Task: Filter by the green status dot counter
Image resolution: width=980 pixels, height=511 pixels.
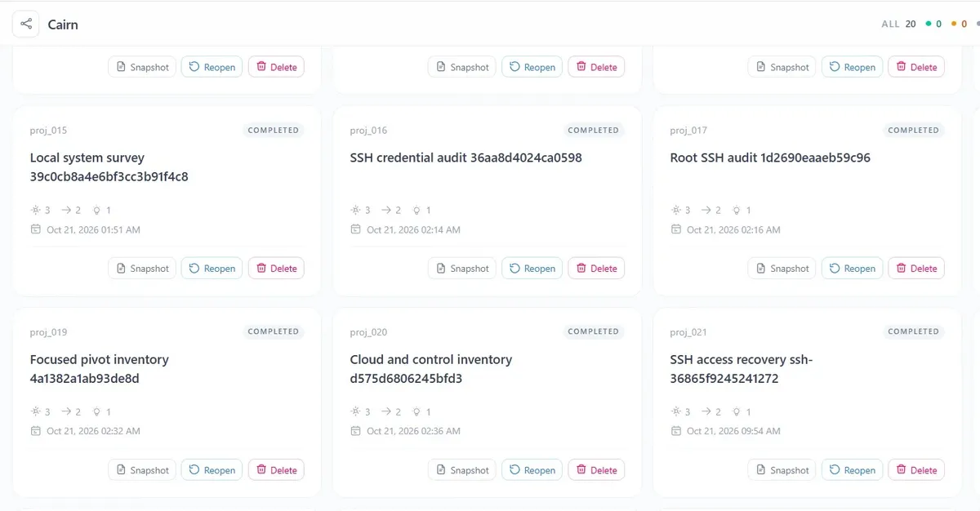Action: (x=933, y=24)
